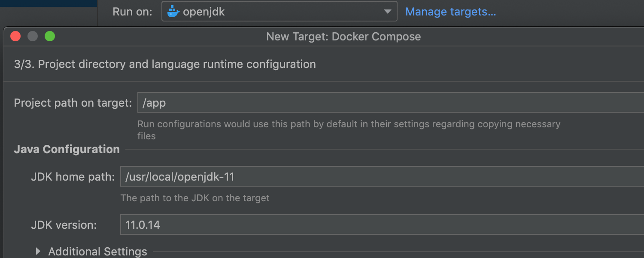Click the "JDK home path:" label

pyautogui.click(x=73, y=177)
